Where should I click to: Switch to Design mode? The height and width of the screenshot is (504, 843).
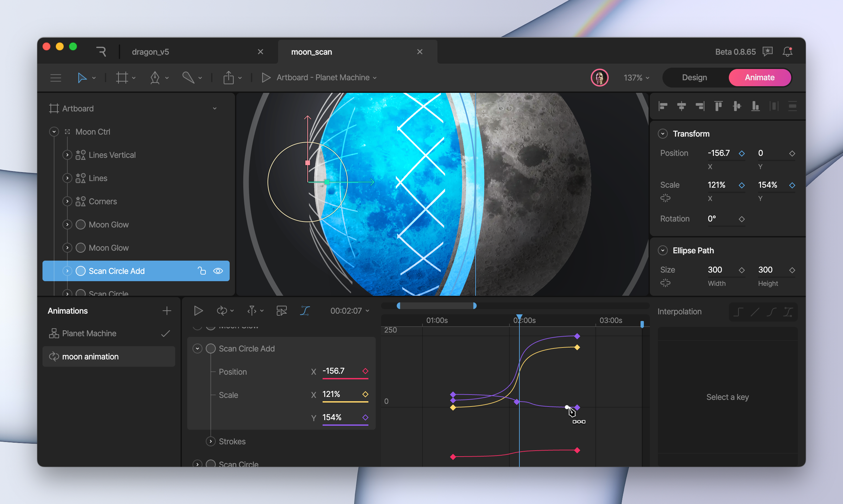[694, 78]
